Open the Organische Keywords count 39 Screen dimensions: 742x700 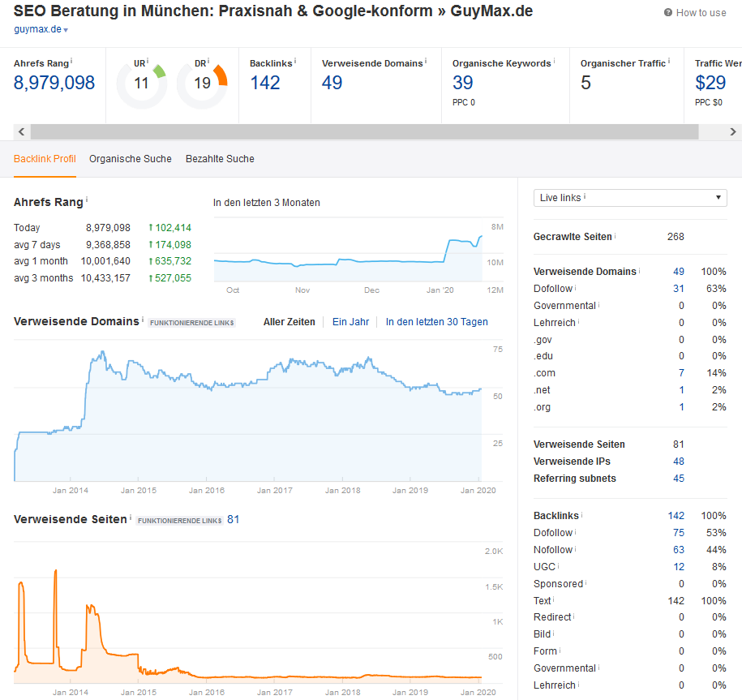point(463,83)
